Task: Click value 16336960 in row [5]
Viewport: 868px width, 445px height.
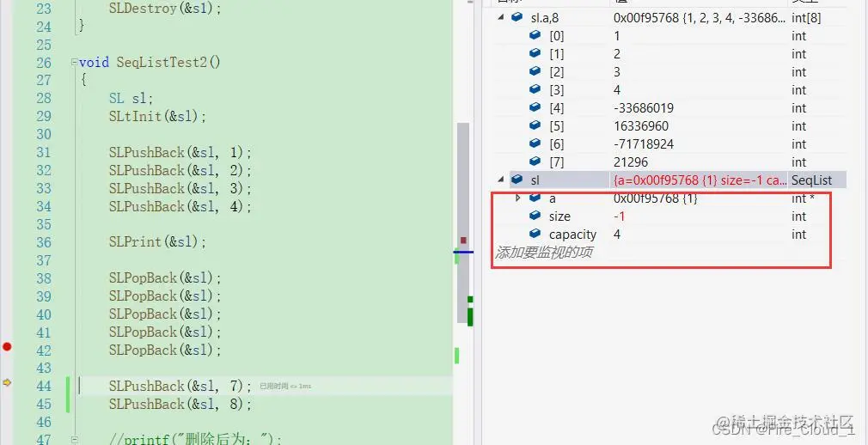Action: [641, 126]
